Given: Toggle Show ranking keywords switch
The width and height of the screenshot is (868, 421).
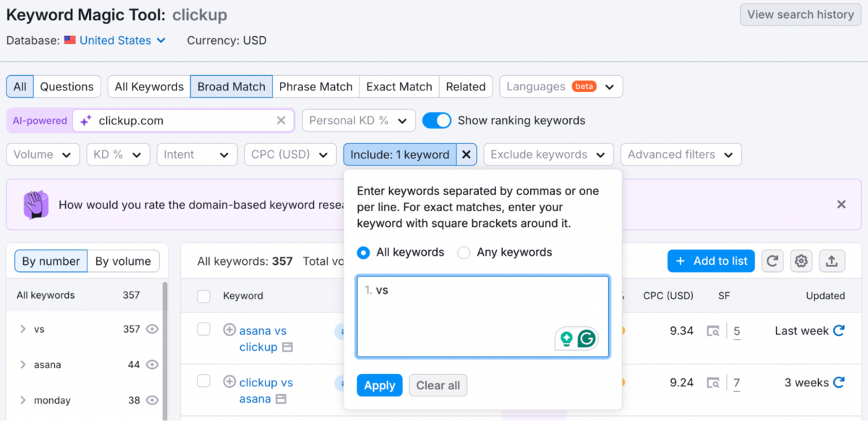Looking at the screenshot, I should (x=437, y=120).
